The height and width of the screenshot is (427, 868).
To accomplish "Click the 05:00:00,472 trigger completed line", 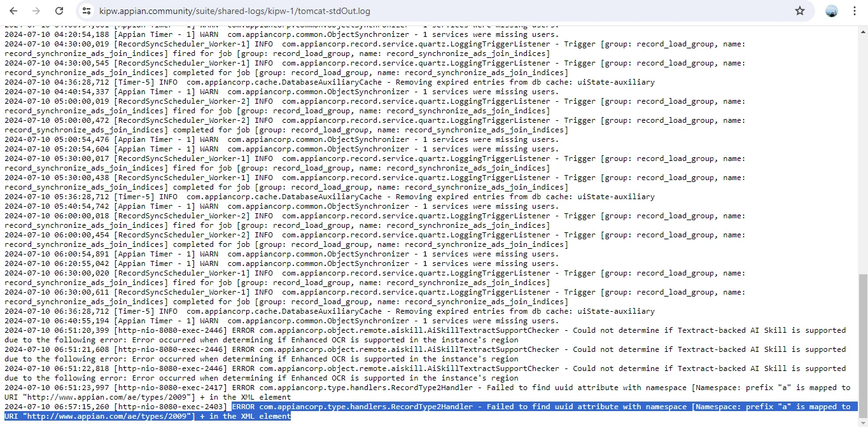I will coord(375,125).
